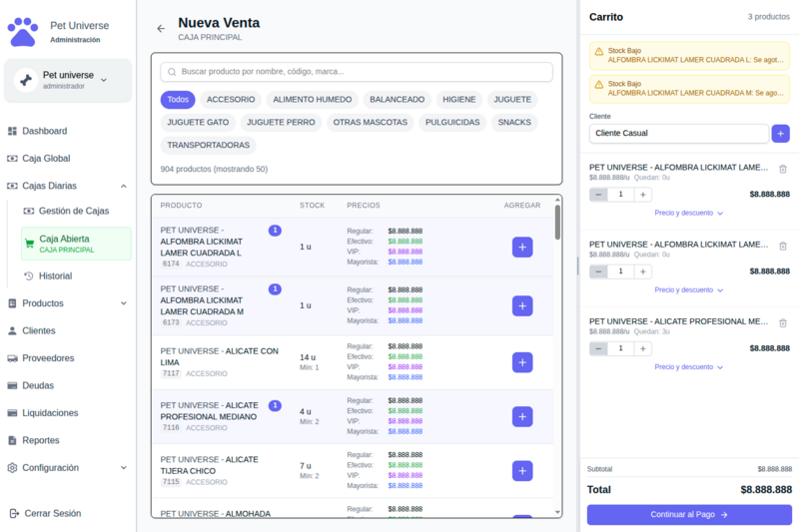Delete the first cart item with trash icon

(x=782, y=169)
